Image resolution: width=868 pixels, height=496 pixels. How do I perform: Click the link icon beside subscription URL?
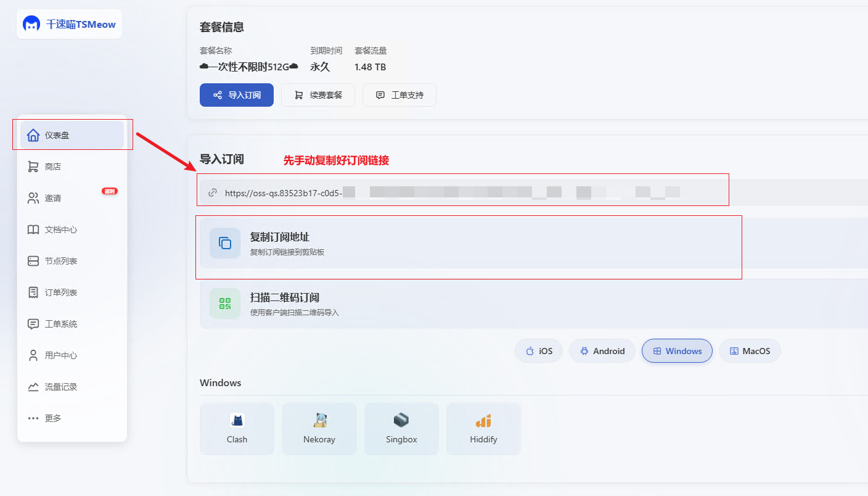pos(213,192)
